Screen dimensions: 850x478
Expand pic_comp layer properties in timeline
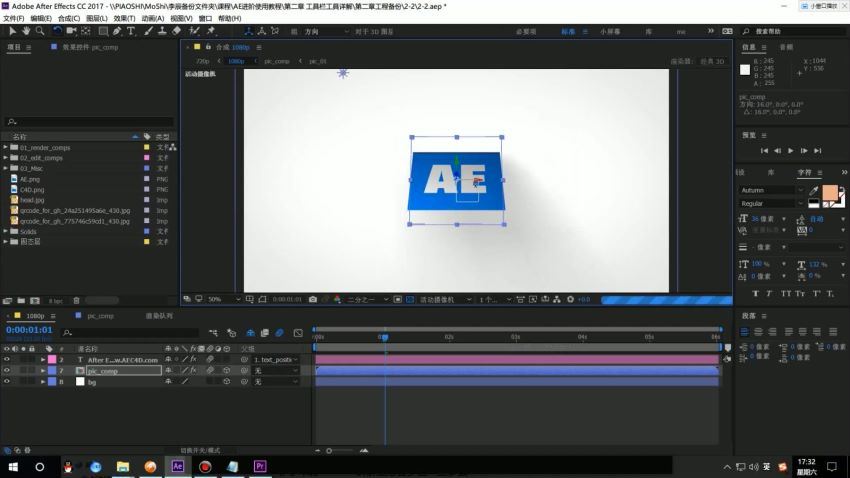pos(43,371)
